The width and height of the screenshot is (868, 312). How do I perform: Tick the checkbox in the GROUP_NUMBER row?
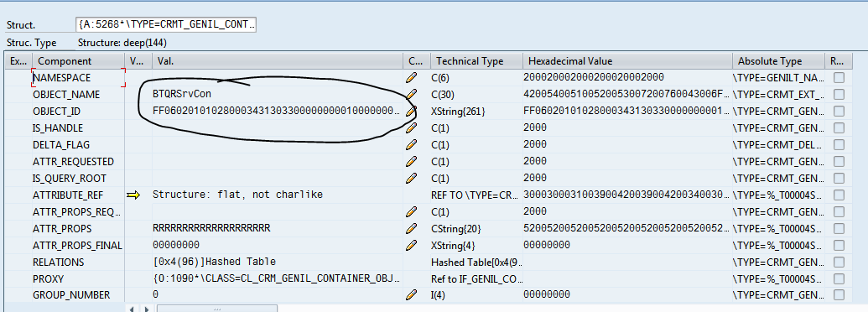(839, 295)
